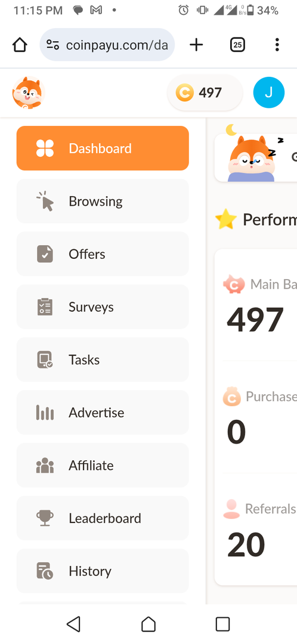Click the Tasks device icon
The image size is (297, 644).
point(45,360)
